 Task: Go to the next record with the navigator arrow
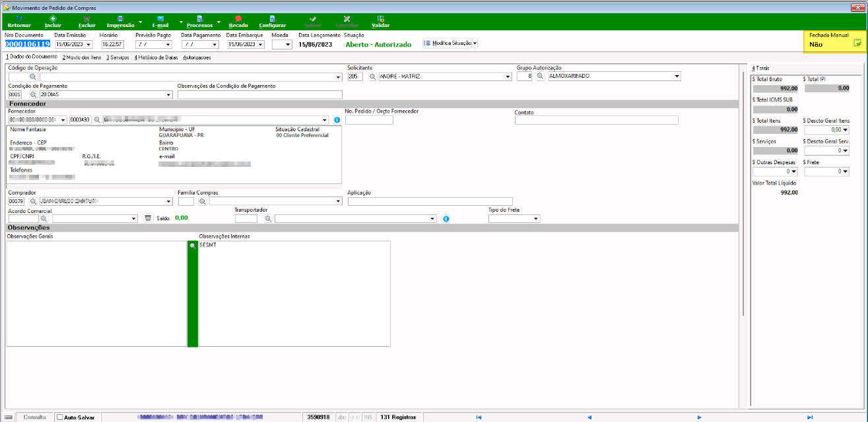coord(699,417)
